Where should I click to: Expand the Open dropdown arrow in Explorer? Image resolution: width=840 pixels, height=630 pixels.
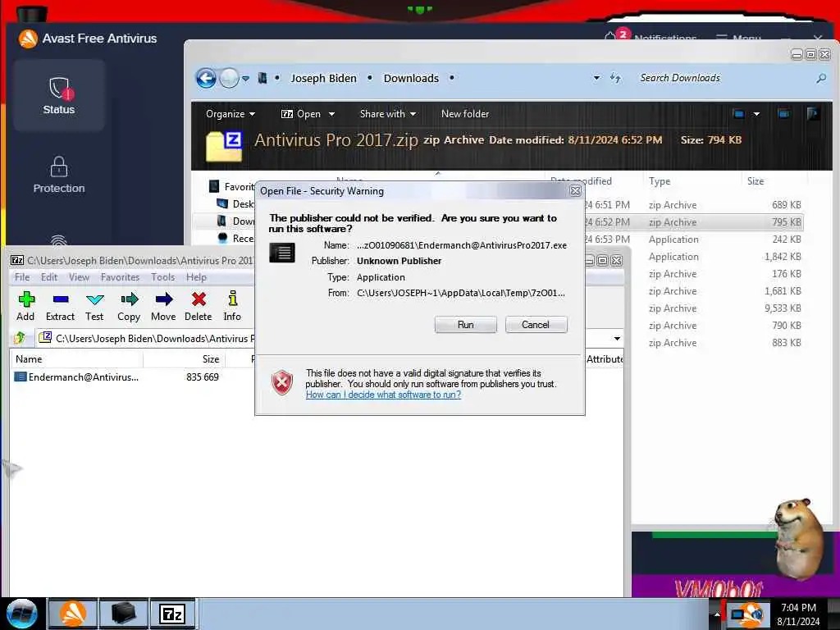[331, 114]
